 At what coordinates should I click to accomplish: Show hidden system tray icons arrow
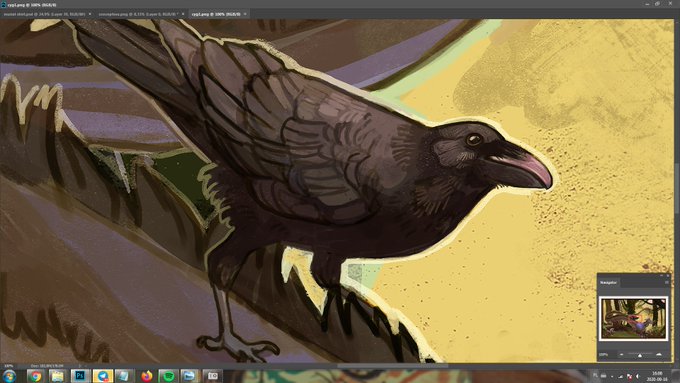[x=612, y=376]
